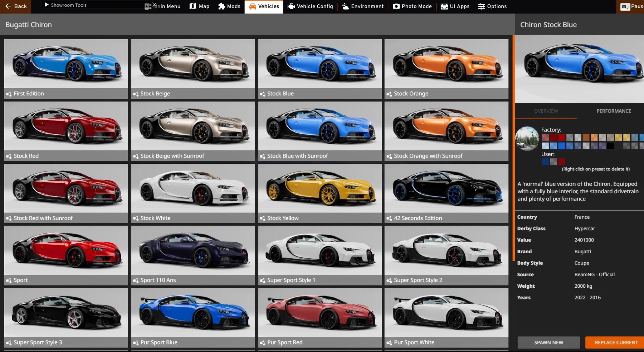This screenshot has height=352, width=644.
Task: Open the Environment weather menu
Action: tap(363, 6)
